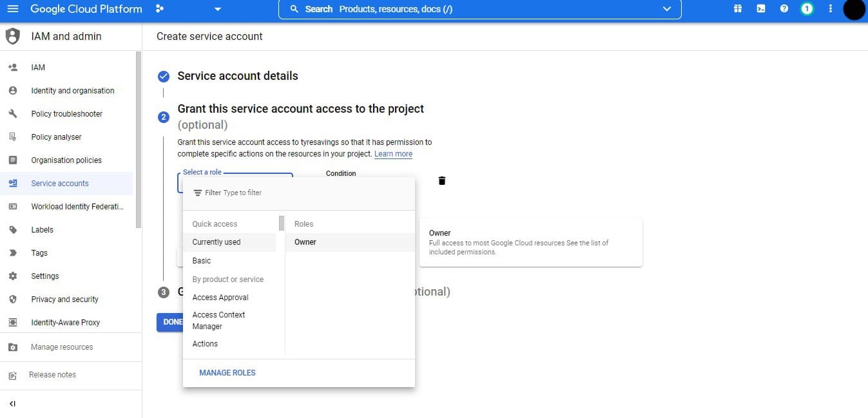Click the Policy troubleshooter wrench icon
The height and width of the screenshot is (418, 868).
[x=13, y=114]
